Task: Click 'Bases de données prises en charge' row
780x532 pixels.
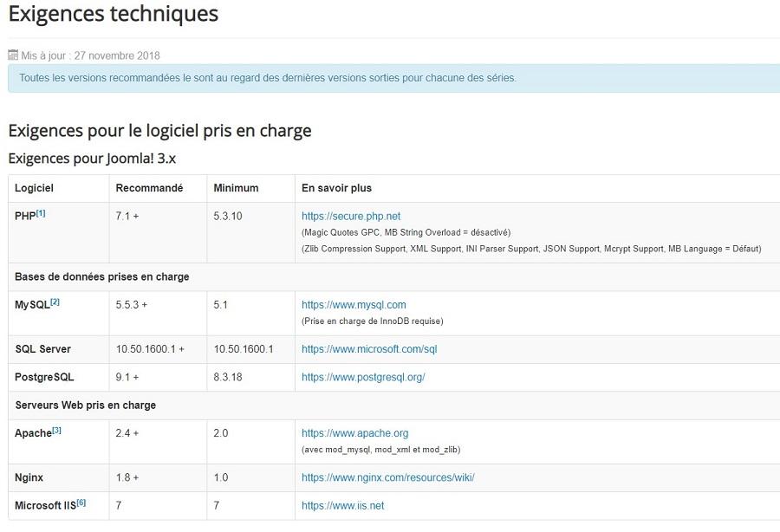Action: click(x=394, y=277)
